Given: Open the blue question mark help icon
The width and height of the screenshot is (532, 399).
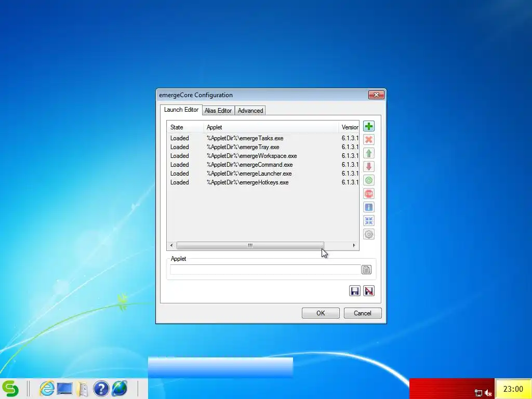Looking at the screenshot, I should [x=101, y=389].
